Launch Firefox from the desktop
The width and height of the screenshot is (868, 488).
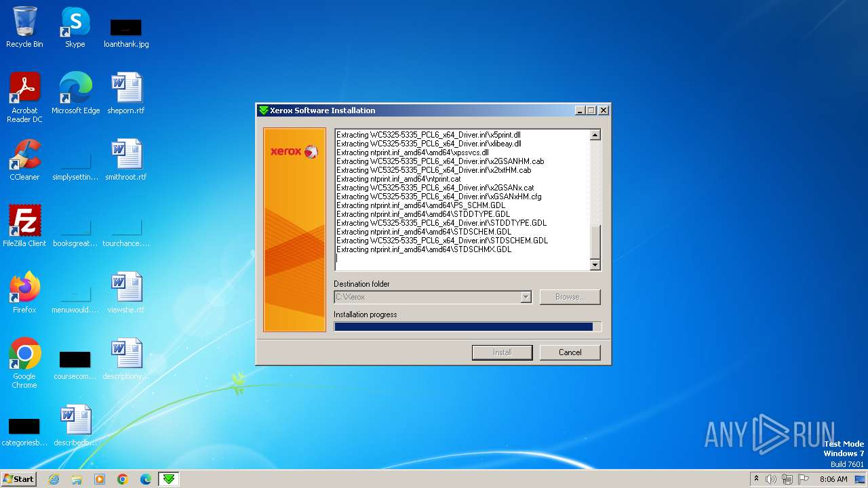(24, 293)
